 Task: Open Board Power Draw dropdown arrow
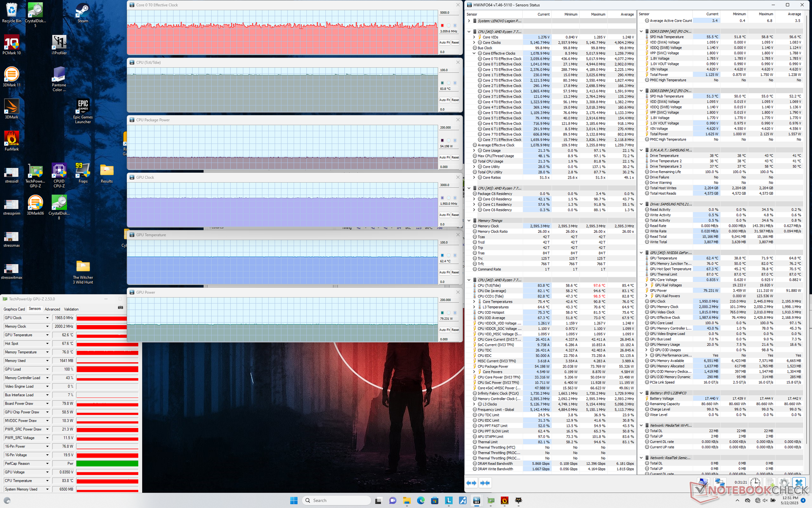47,403
